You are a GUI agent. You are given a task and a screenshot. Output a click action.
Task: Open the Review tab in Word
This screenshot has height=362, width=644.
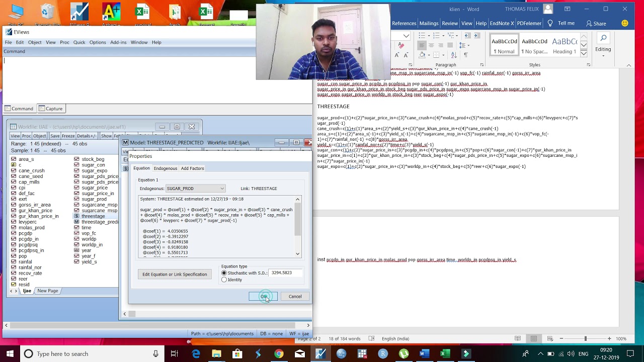click(x=450, y=23)
